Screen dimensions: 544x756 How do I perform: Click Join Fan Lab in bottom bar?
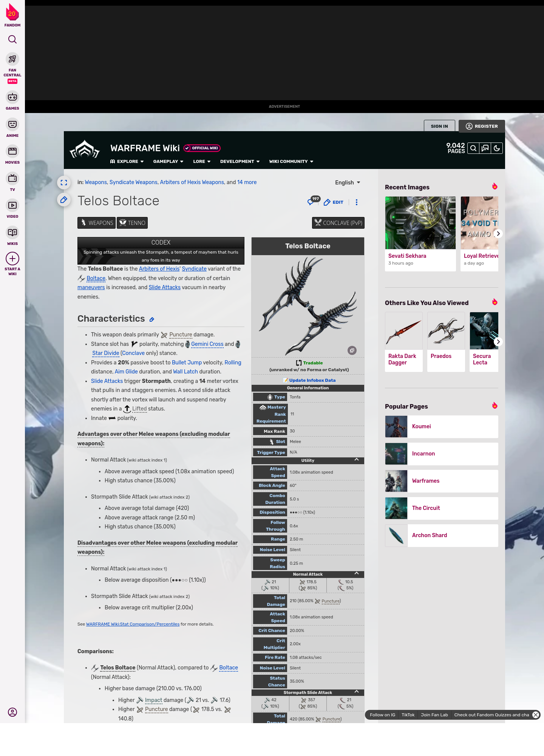pos(434,715)
